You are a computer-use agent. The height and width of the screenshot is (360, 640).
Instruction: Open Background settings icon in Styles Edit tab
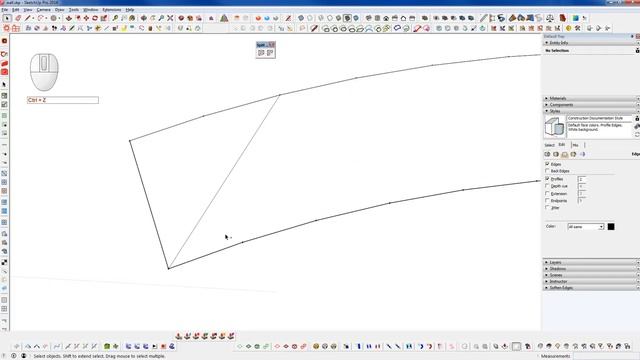(564, 154)
